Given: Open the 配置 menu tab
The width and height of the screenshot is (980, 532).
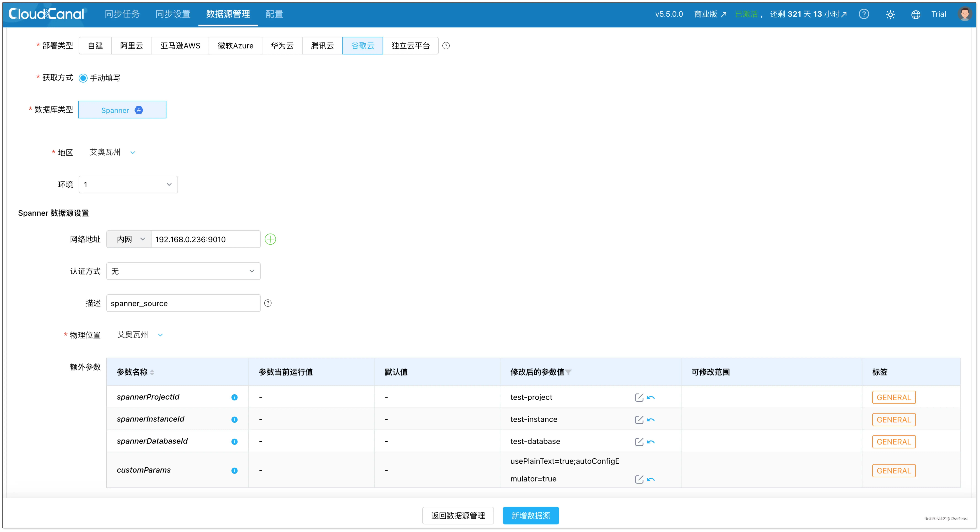Looking at the screenshot, I should point(274,14).
